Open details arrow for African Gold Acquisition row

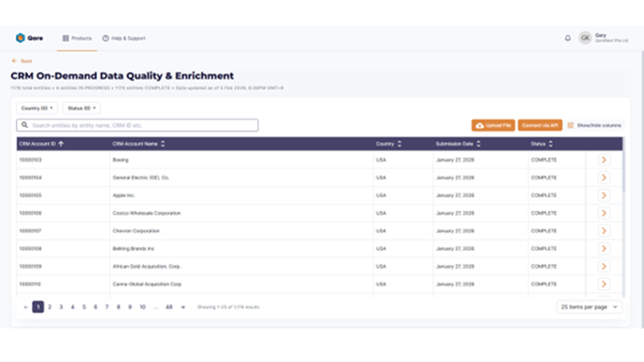(x=604, y=266)
